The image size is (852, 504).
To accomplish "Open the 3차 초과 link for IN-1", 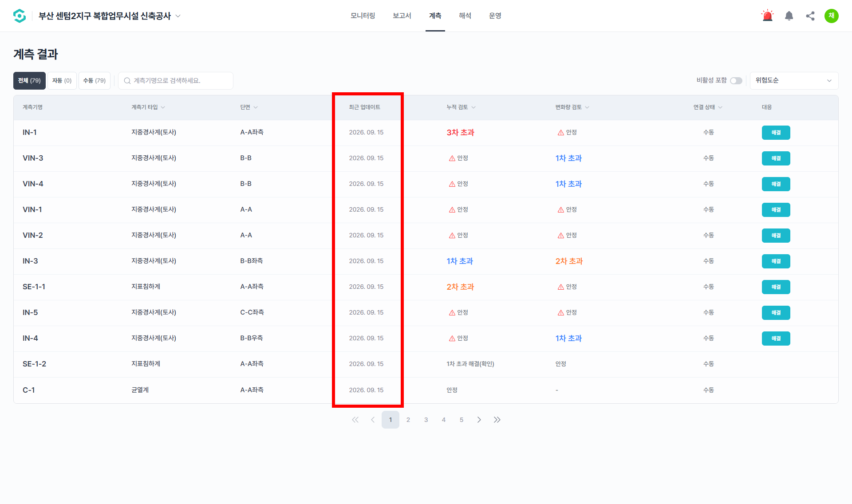I will [460, 133].
